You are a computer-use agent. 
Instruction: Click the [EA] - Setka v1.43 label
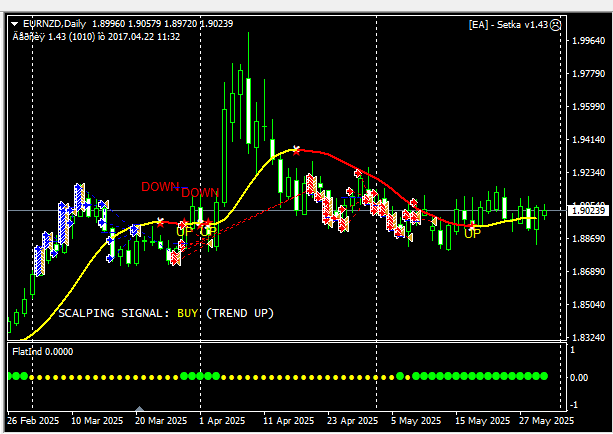point(508,25)
